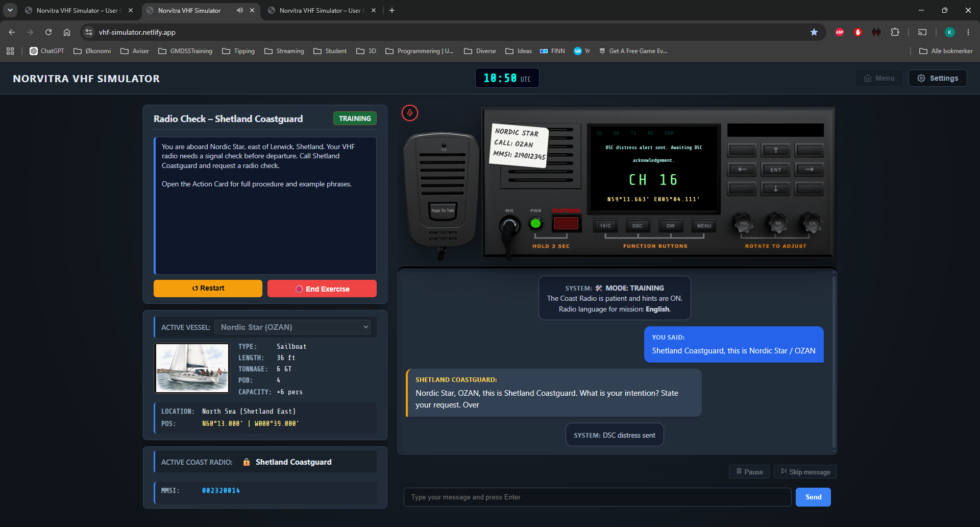Open the Programmering bookmark folder
This screenshot has width=980, height=527.
tap(420, 51)
